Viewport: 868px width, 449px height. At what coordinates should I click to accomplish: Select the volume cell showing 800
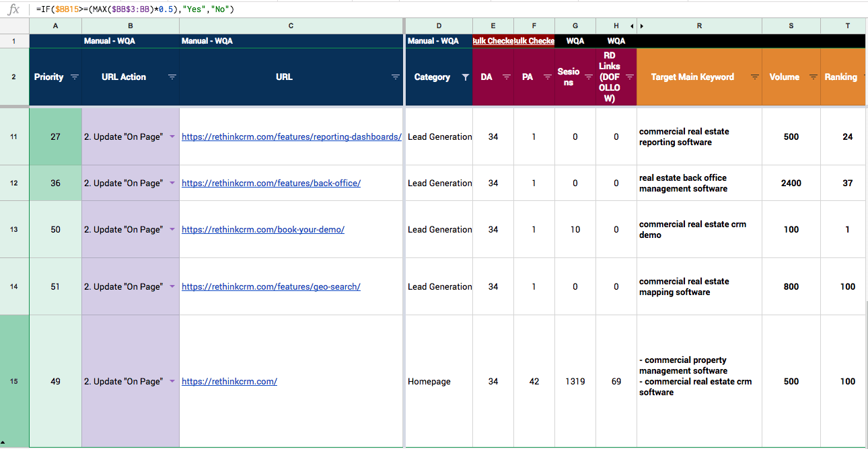(x=791, y=286)
